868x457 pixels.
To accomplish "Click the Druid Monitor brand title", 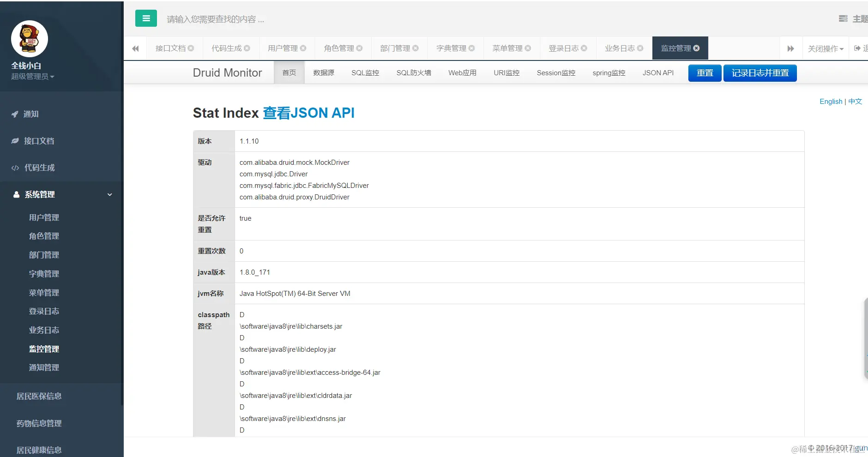I will (x=227, y=73).
